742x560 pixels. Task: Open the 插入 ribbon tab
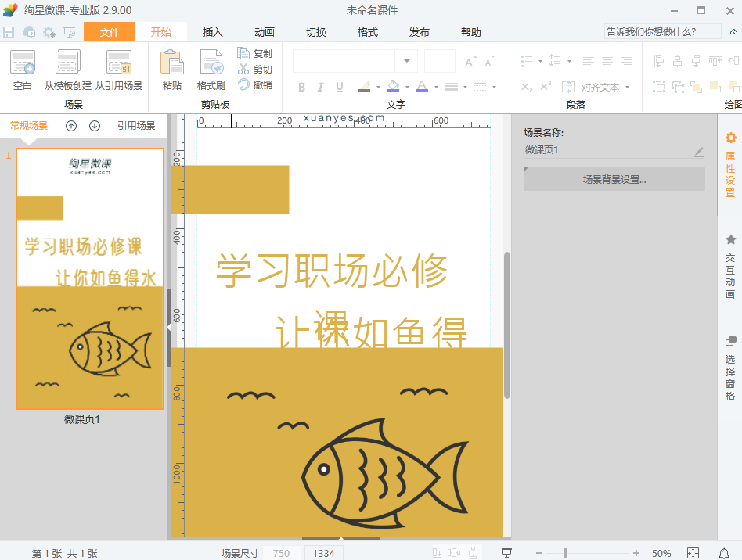[213, 32]
